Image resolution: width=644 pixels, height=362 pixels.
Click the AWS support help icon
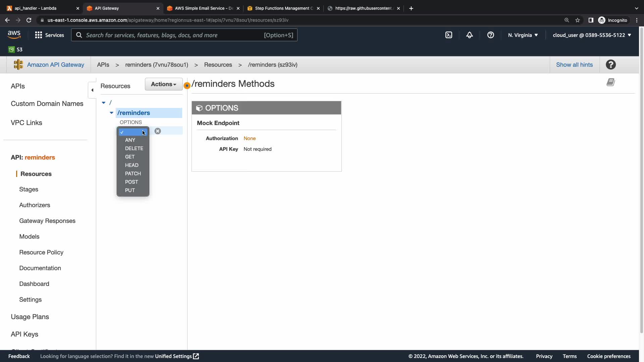click(x=490, y=35)
